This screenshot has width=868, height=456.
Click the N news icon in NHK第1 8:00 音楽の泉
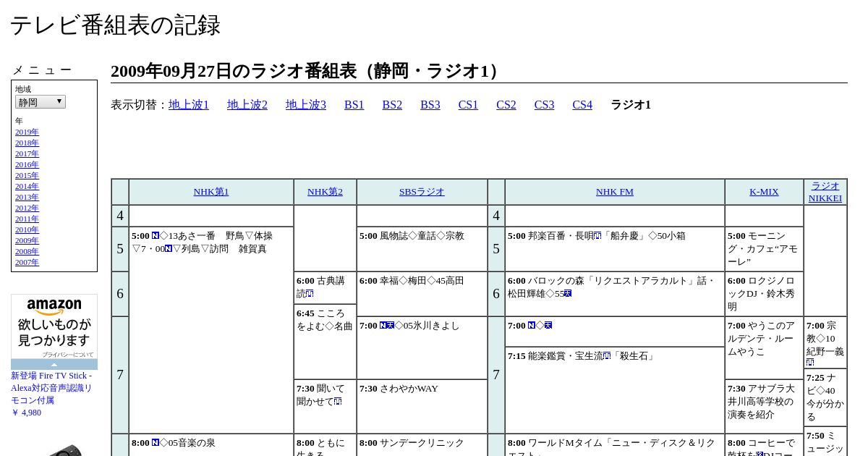pos(156,443)
